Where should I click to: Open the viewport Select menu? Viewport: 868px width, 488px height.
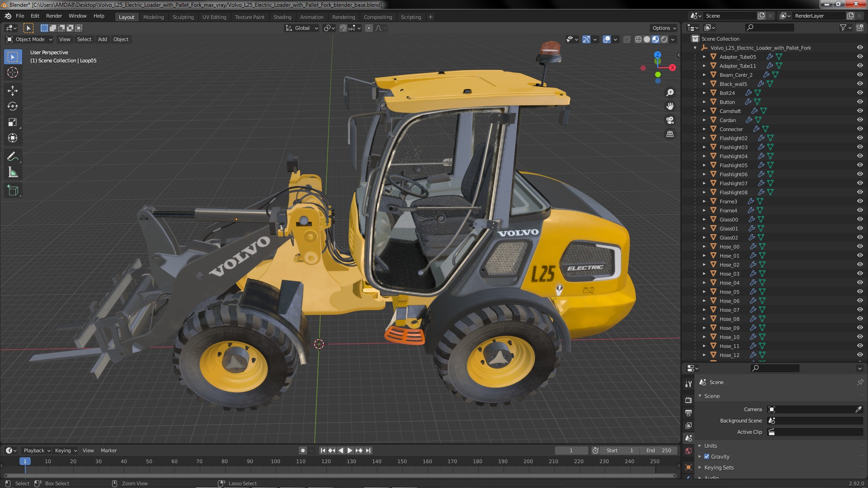pyautogui.click(x=84, y=39)
